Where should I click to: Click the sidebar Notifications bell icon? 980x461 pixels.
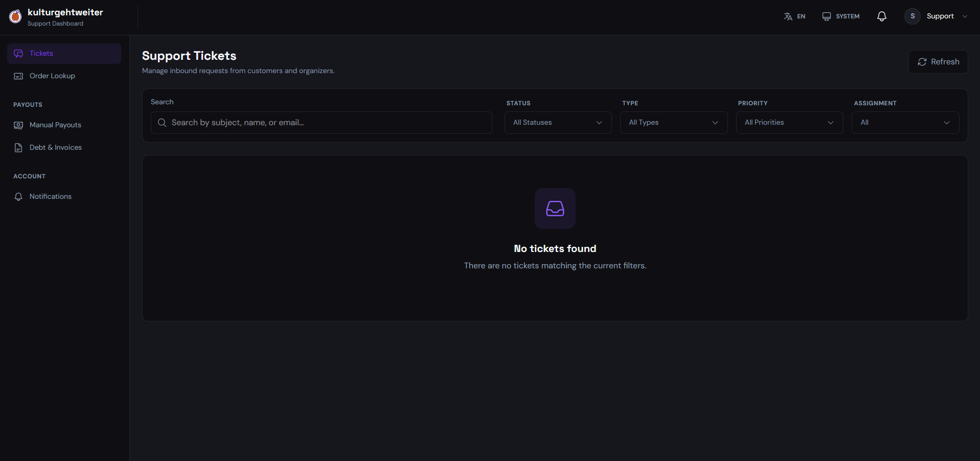point(18,197)
